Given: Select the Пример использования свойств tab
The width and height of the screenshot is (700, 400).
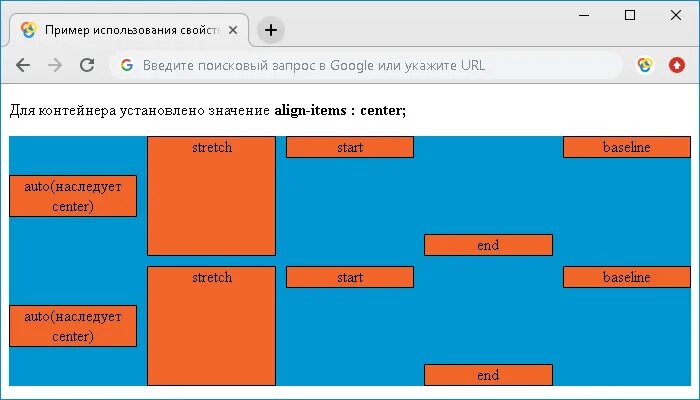Looking at the screenshot, I should pos(130,30).
